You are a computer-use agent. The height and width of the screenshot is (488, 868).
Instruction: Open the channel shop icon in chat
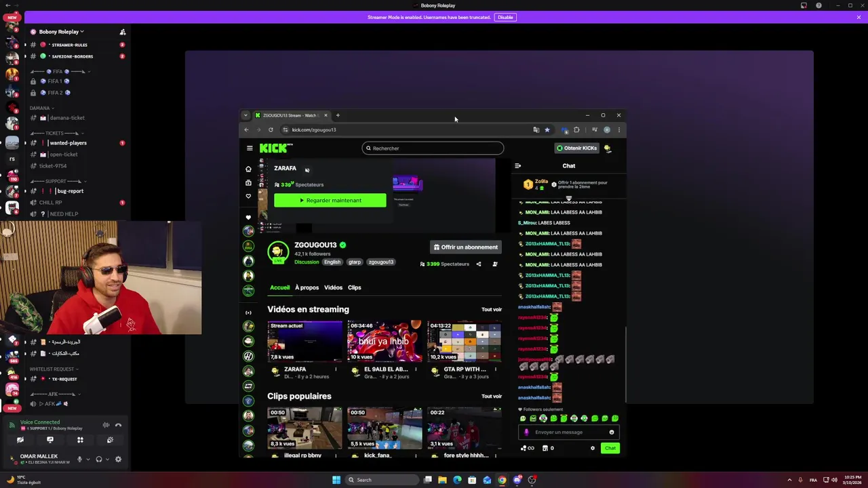tap(545, 448)
